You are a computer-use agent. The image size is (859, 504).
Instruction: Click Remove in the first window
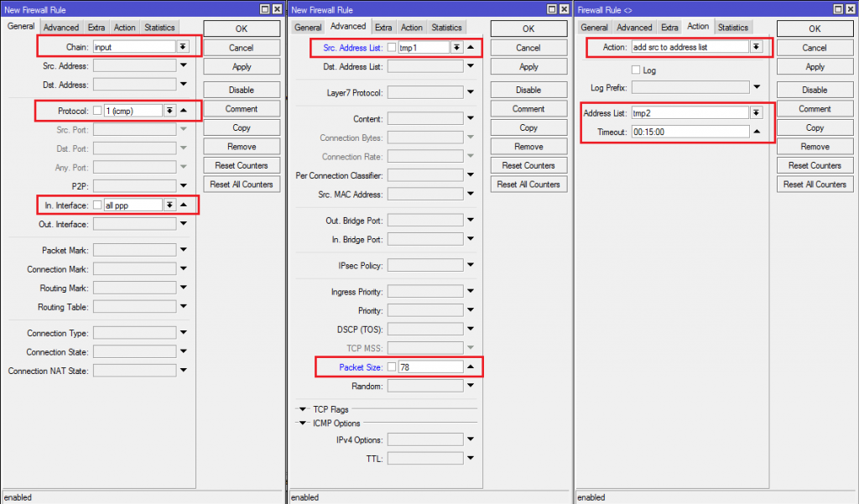242,147
